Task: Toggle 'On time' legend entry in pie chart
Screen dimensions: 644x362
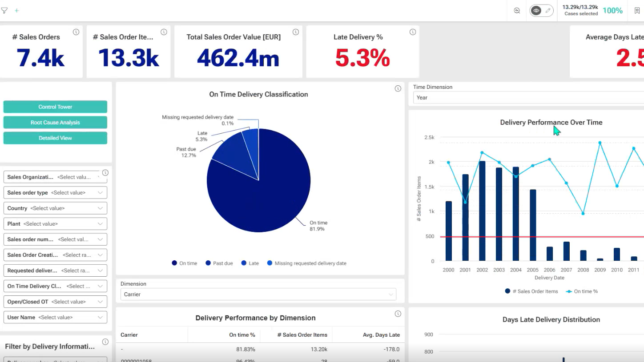Action: (x=185, y=263)
